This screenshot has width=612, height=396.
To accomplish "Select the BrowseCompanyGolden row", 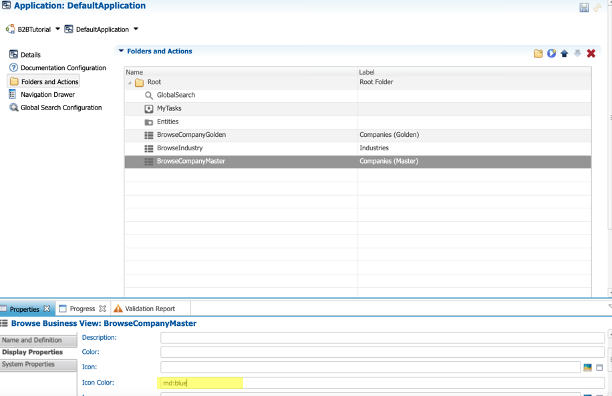I will [x=358, y=135].
